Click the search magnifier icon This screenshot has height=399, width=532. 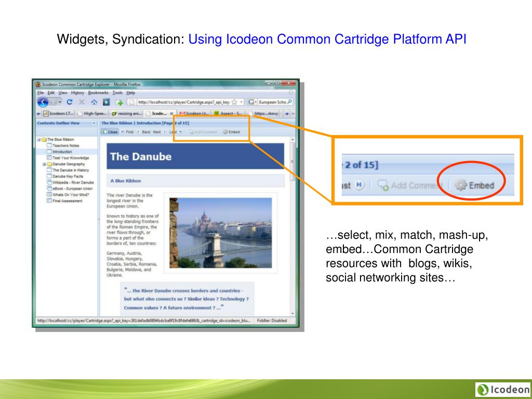pos(289,102)
